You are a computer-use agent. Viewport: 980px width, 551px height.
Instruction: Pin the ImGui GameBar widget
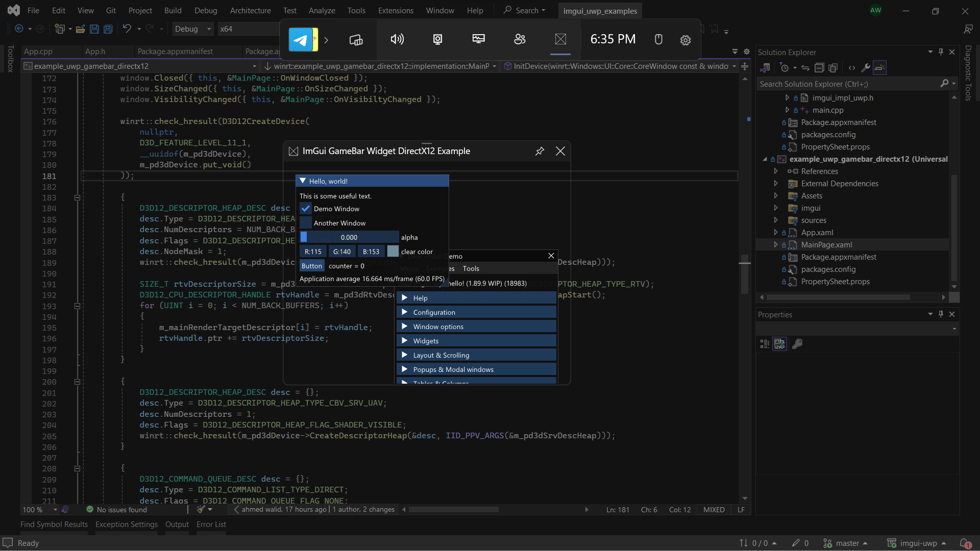[540, 151]
